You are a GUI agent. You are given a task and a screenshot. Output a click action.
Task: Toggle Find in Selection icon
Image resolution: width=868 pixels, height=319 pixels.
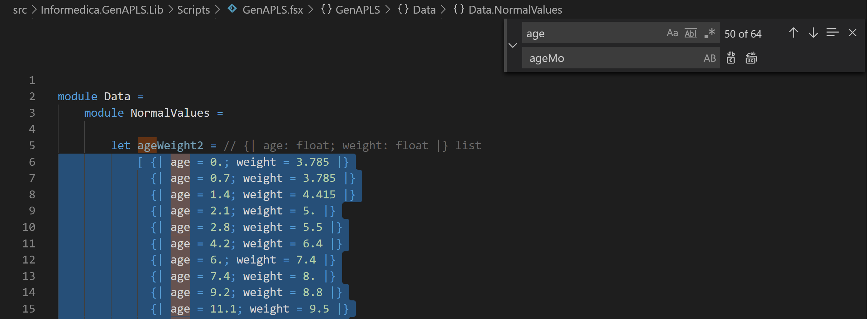833,33
